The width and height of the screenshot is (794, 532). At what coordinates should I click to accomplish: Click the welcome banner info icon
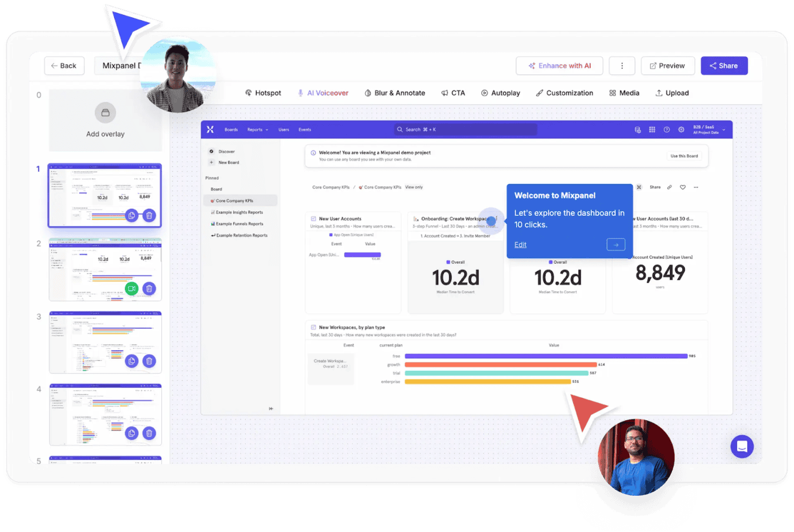(313, 153)
